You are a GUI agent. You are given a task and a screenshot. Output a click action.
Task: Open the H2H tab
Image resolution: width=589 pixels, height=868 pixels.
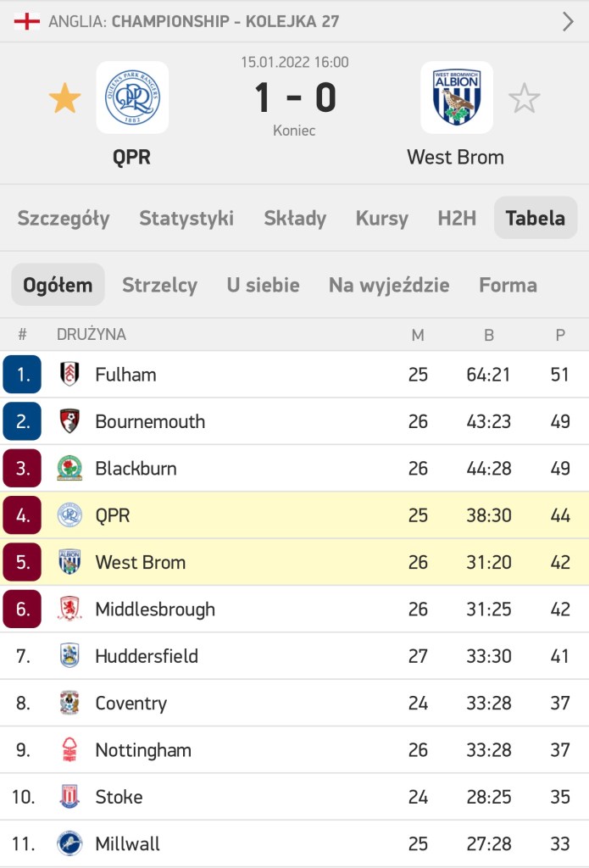click(457, 218)
